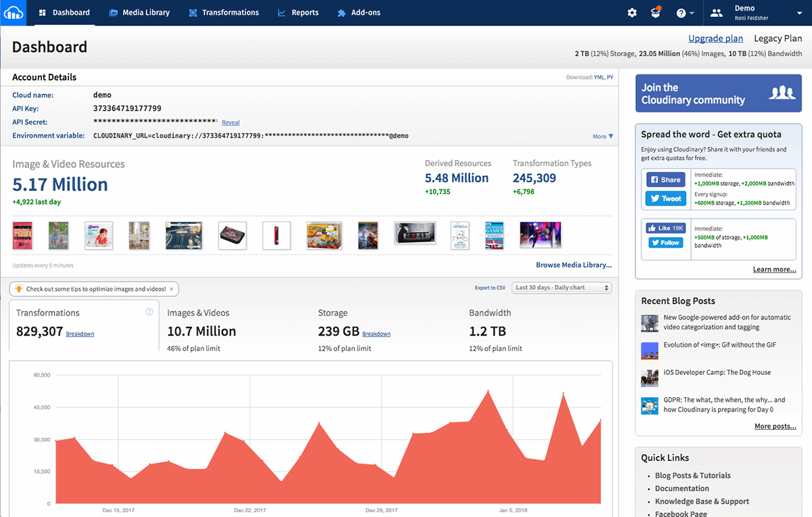Viewport: 812px width, 517px height.
Task: Open the settings gear icon
Action: click(x=632, y=12)
